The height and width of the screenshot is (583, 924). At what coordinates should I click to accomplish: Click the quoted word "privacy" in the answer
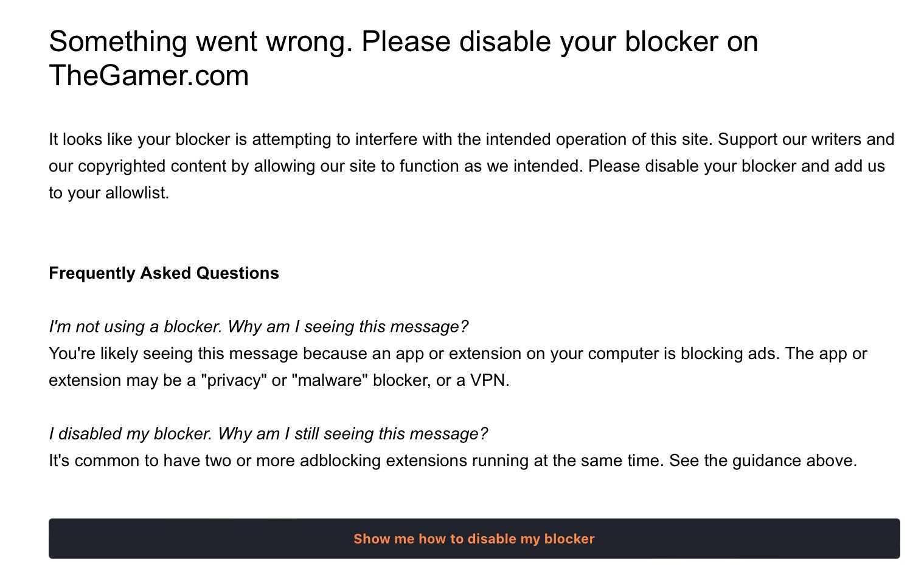tap(234, 380)
